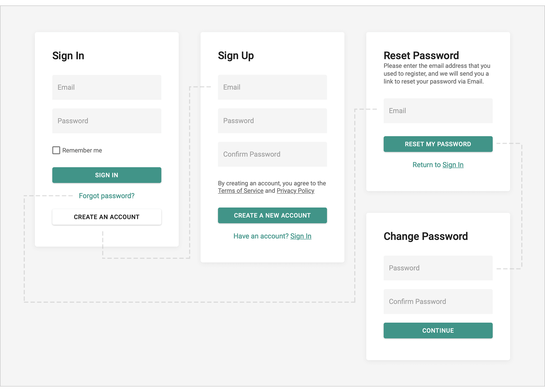Click the RESET MY PASSWORD button
This screenshot has height=392, width=545.
point(438,144)
